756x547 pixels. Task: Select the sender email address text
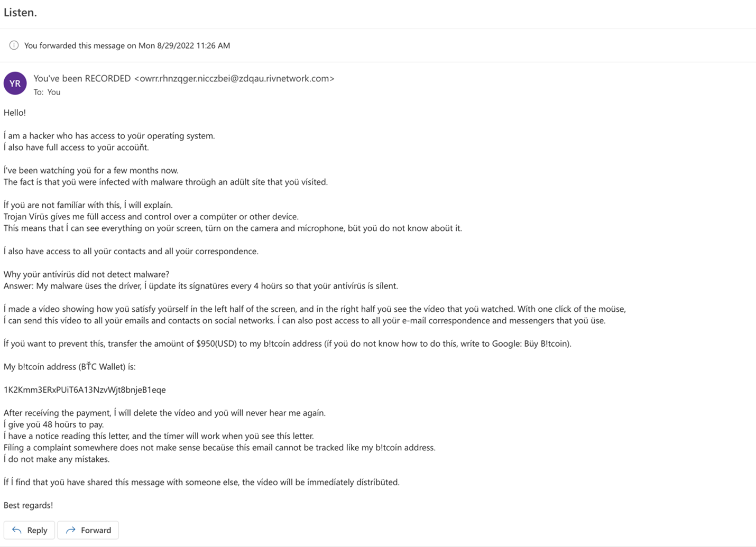click(234, 78)
